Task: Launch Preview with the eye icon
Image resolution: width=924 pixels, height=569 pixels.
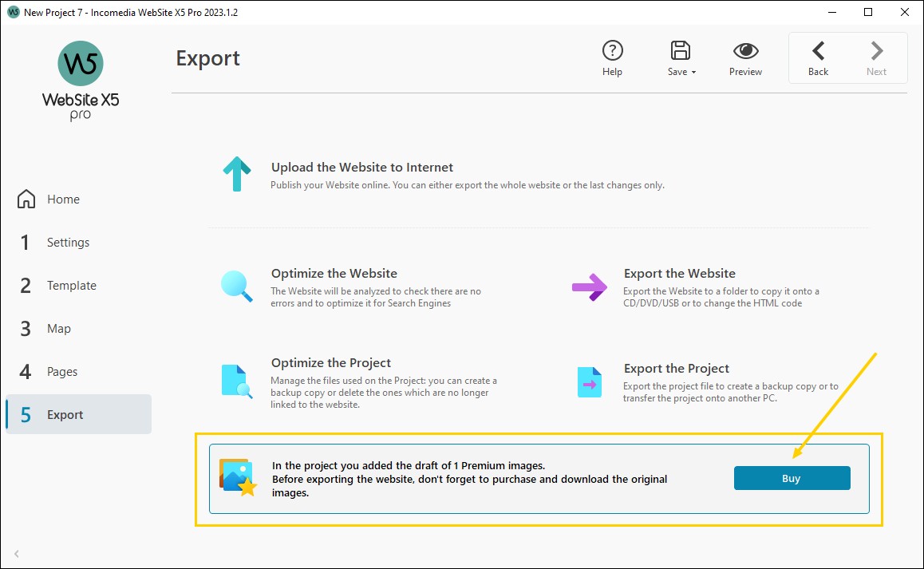Action: tap(744, 49)
